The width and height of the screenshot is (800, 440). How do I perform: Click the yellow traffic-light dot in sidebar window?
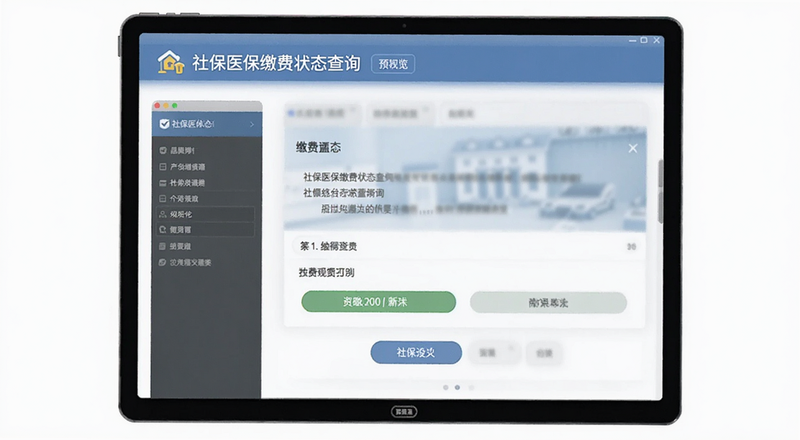(166, 106)
